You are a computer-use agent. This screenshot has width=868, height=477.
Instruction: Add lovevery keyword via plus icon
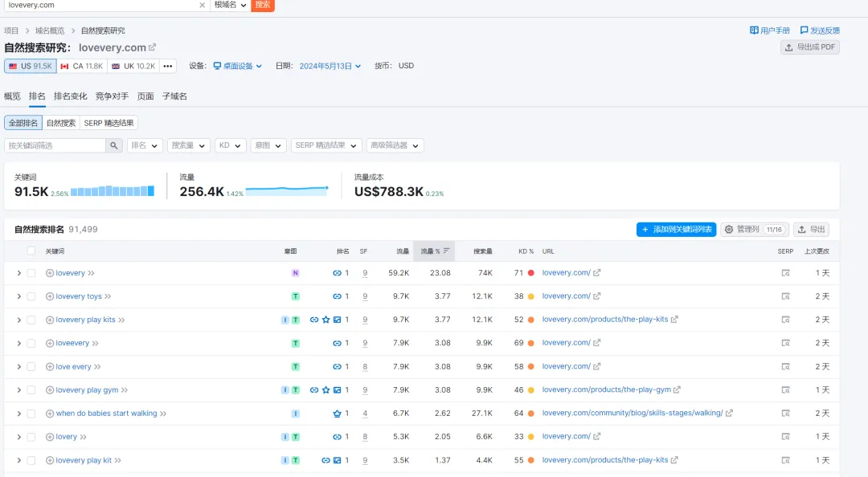(50, 273)
